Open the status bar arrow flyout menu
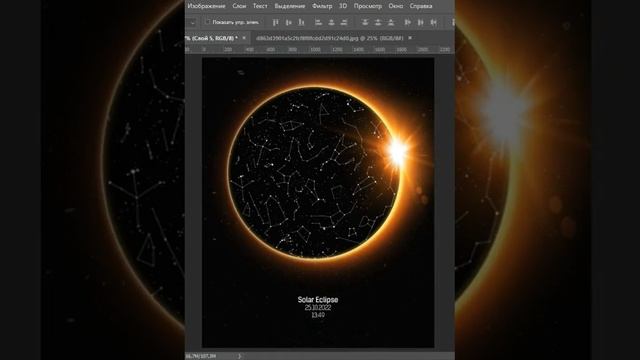640x360 pixels. [x=240, y=356]
